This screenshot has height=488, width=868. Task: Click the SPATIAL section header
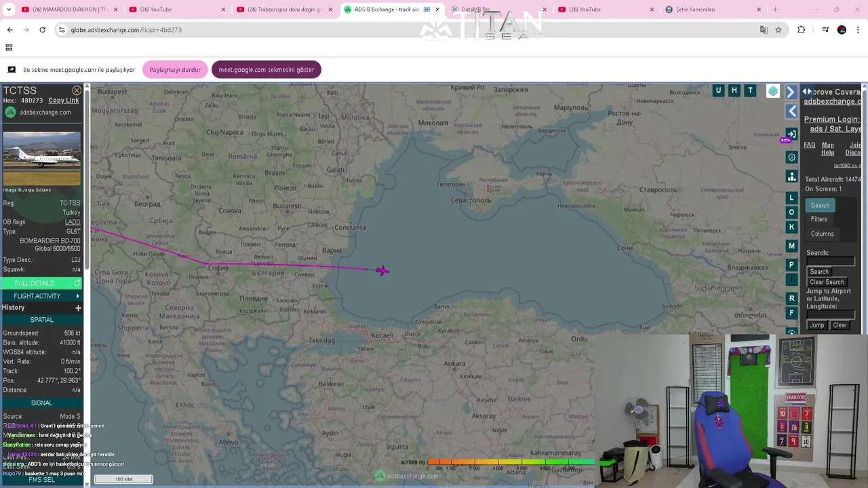pos(41,320)
